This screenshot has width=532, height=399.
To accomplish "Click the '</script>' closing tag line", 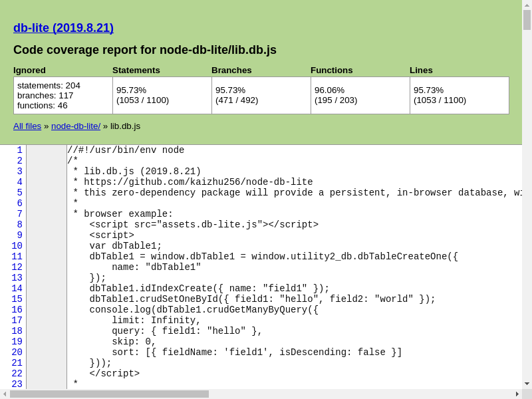I will 114,373.
